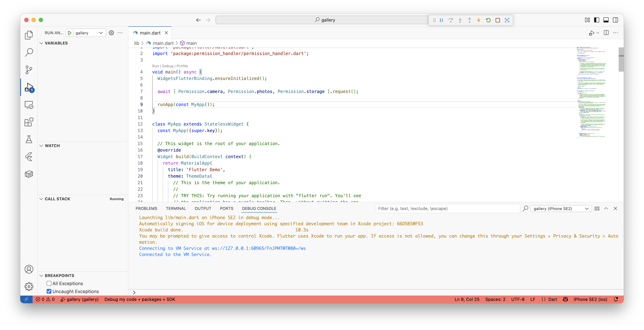The image size is (644, 330).
Task: Click the Debug CodeLens above main
Action: [x=167, y=66]
